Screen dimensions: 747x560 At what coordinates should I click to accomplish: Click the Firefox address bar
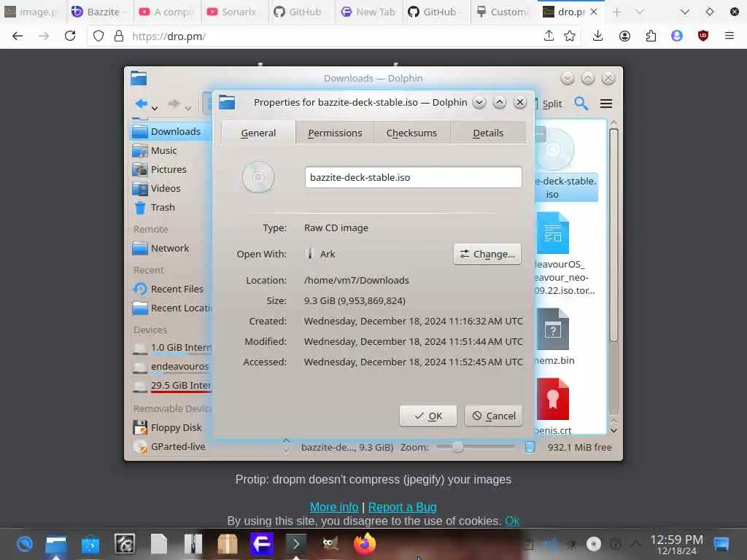[333, 36]
